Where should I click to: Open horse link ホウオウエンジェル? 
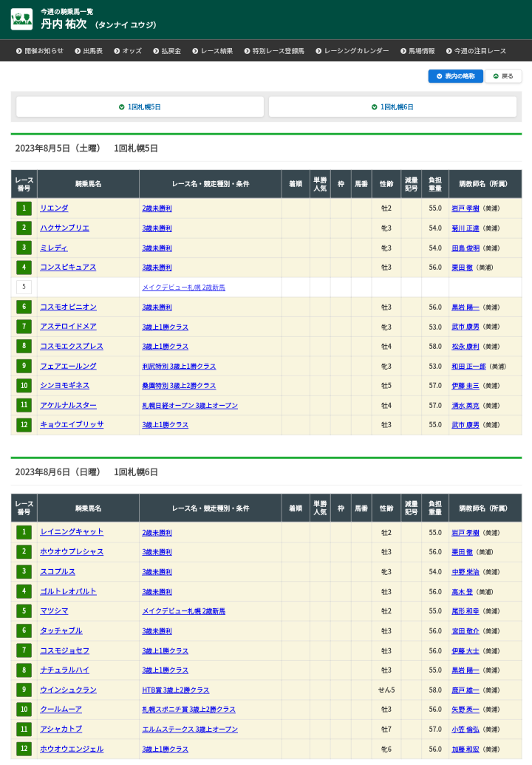tap(72, 749)
